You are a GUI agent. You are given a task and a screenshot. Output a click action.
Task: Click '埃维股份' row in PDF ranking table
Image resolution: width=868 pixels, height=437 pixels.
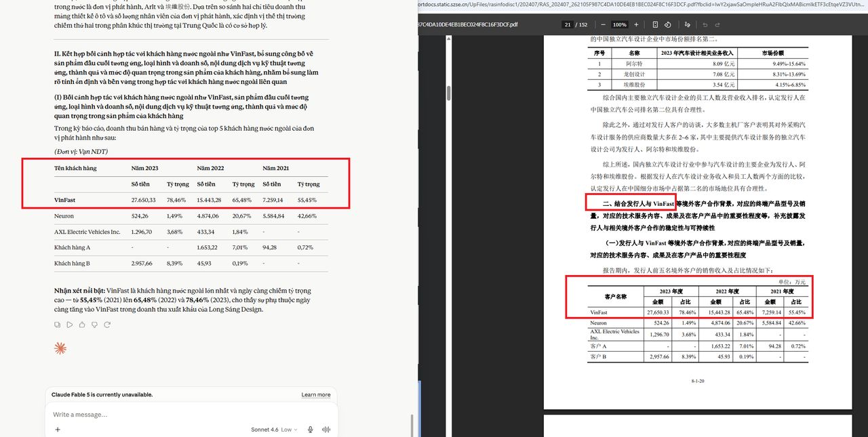[634, 85]
